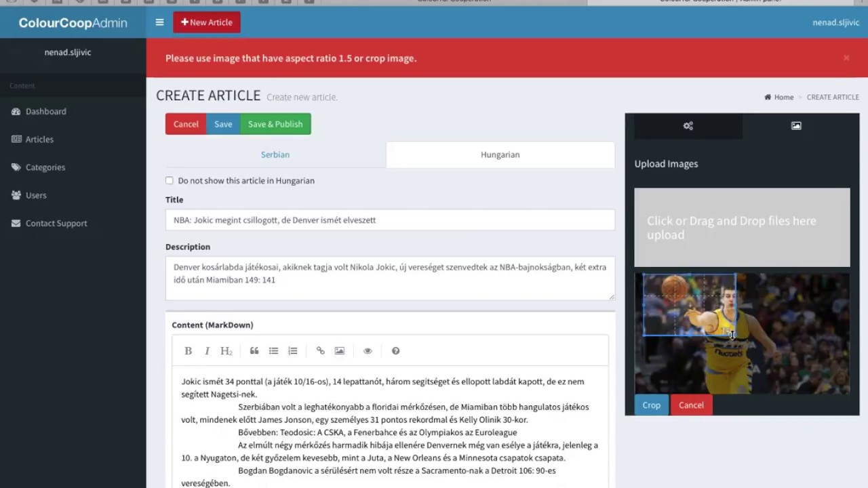Click into the Description text area
This screenshot has height=488, width=868.
[390, 278]
